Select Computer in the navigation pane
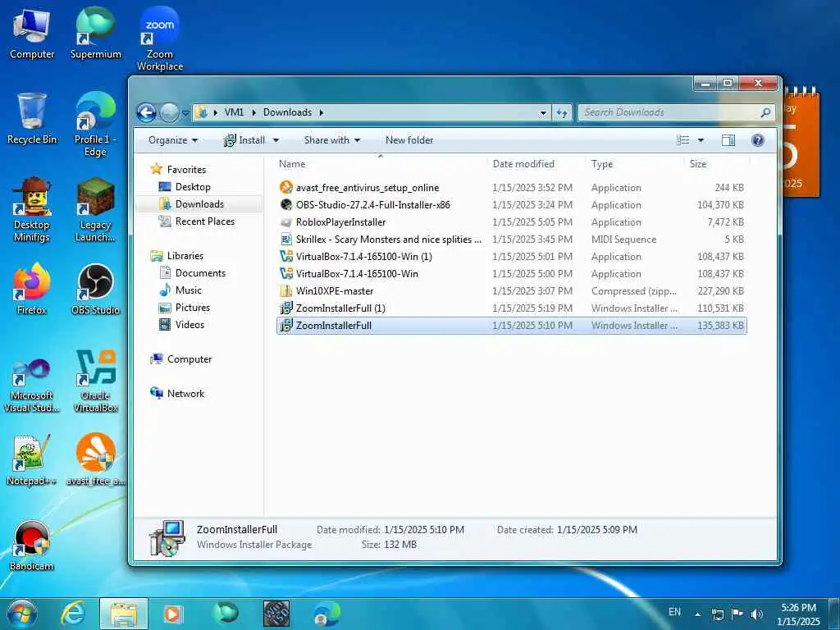 pyautogui.click(x=181, y=359)
